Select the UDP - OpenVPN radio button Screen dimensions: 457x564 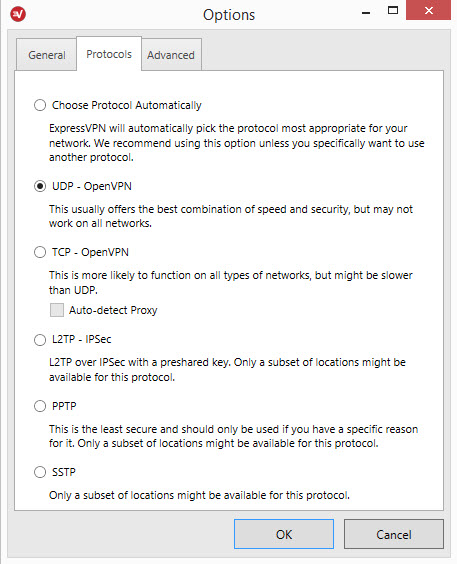(40, 186)
